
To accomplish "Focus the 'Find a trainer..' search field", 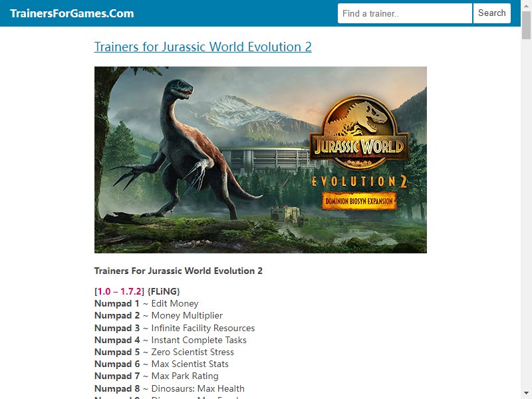I will tap(405, 13).
